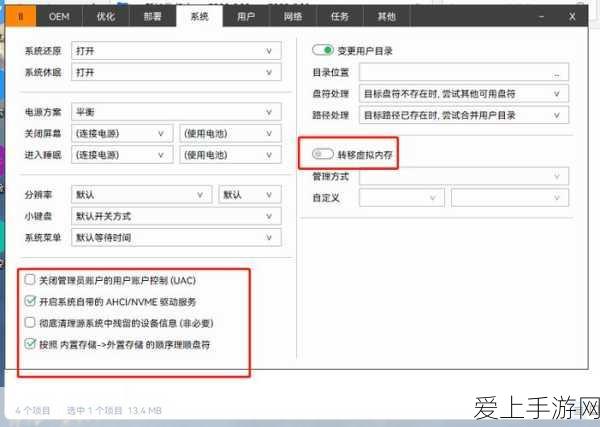The height and width of the screenshot is (427, 600).
Task: Open the 系统菜单 dropdown
Action: [176, 237]
